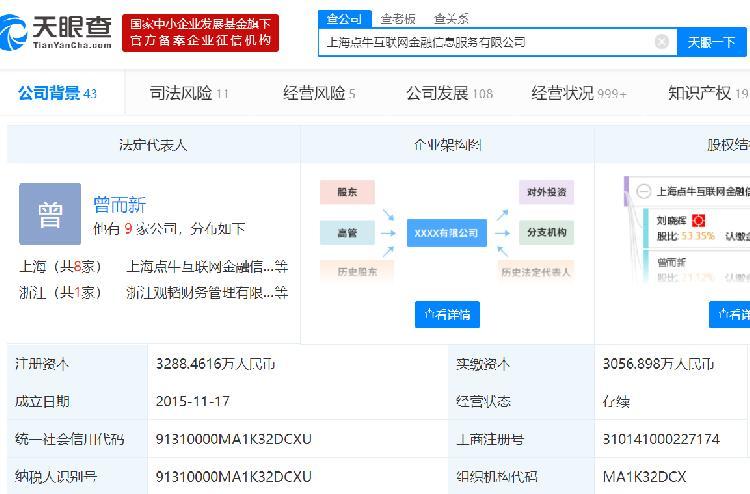
Task: Click paid-in capital value 3056.898万人民币
Action: coord(658,364)
